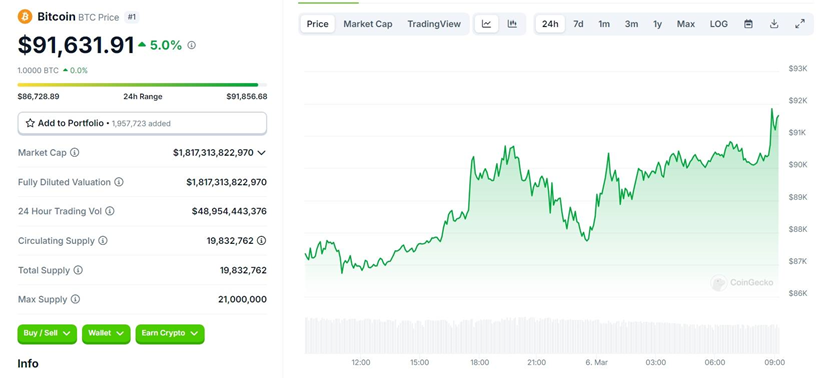Click the Bitcoin logo icon

point(25,17)
